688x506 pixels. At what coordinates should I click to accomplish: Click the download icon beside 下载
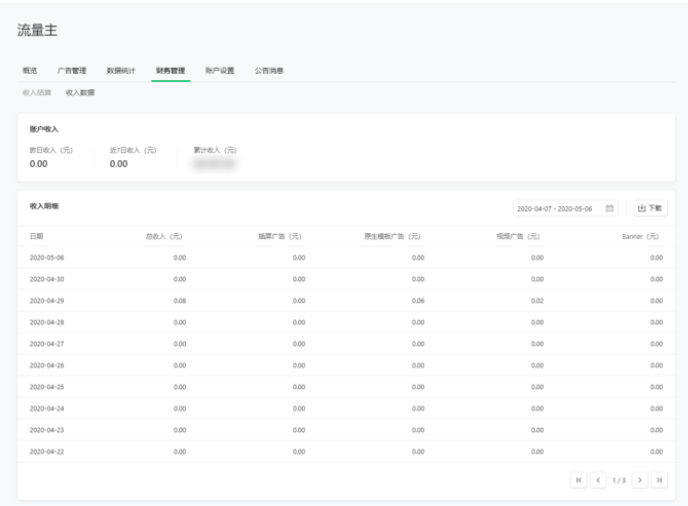pyautogui.click(x=641, y=208)
